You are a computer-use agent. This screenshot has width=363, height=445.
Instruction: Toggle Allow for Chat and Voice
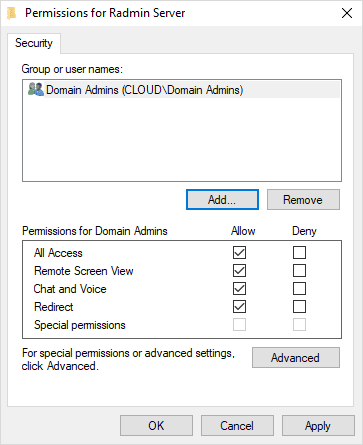(x=239, y=289)
